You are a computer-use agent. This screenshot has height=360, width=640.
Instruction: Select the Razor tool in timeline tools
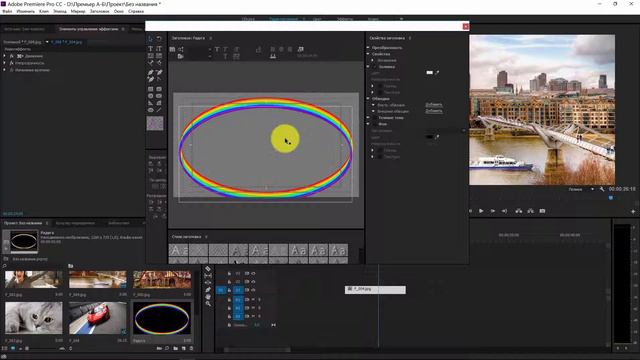tap(208, 269)
